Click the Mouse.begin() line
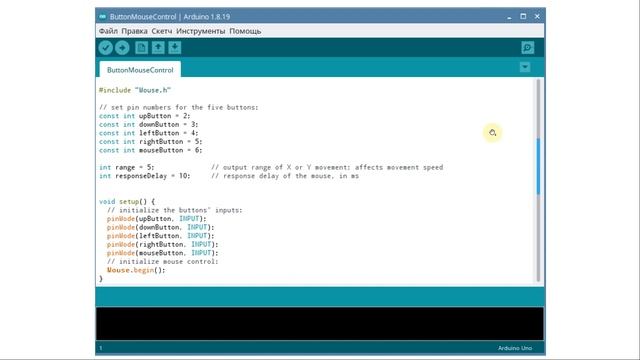The height and width of the screenshot is (360, 640). [136, 270]
